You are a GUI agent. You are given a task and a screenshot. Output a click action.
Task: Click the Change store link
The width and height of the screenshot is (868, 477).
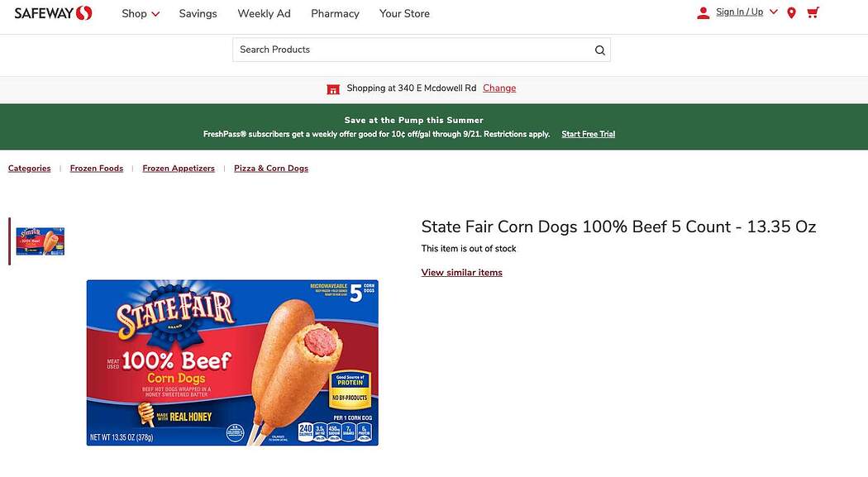tap(499, 88)
